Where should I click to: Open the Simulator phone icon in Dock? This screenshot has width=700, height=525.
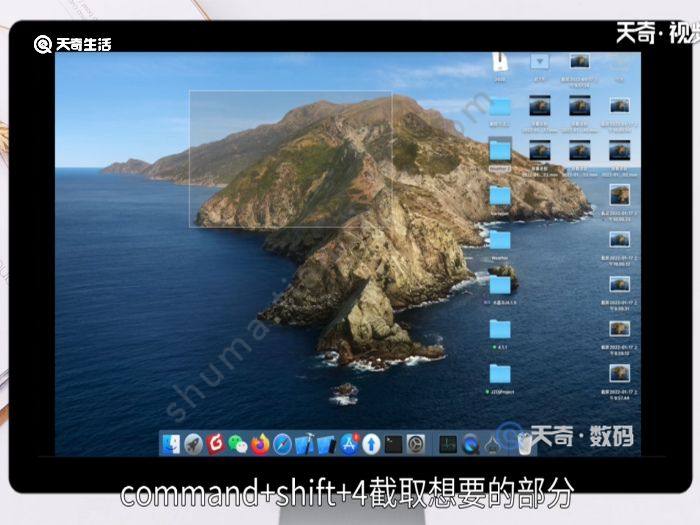pos(326,444)
